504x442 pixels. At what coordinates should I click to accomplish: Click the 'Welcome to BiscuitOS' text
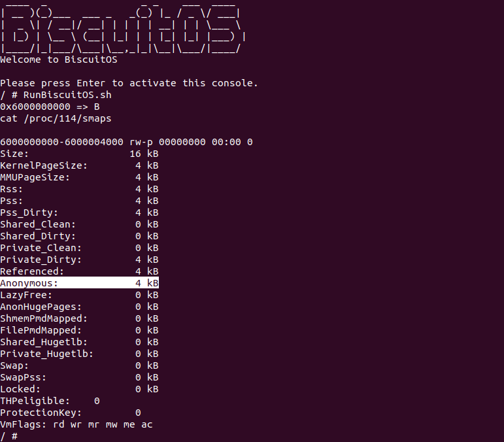pyautogui.click(x=58, y=60)
